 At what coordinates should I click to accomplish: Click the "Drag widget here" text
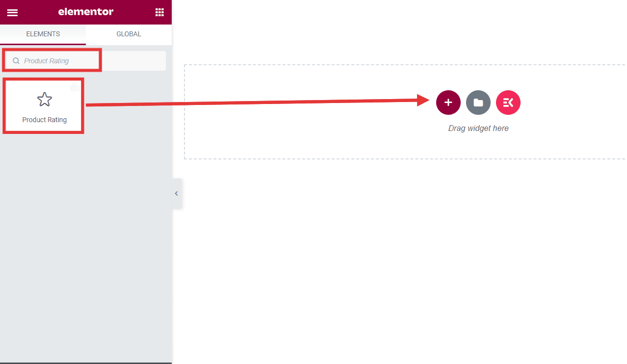click(x=478, y=129)
